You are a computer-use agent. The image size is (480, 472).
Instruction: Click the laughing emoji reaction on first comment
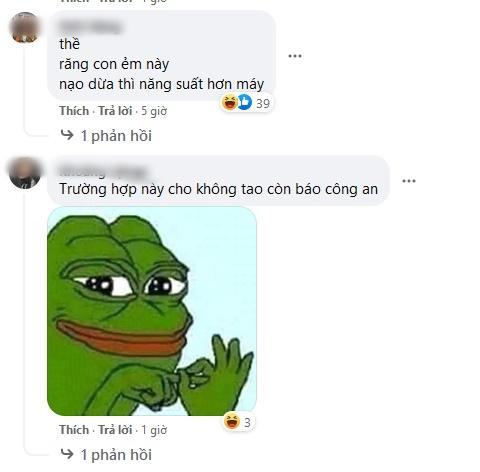pos(230,102)
